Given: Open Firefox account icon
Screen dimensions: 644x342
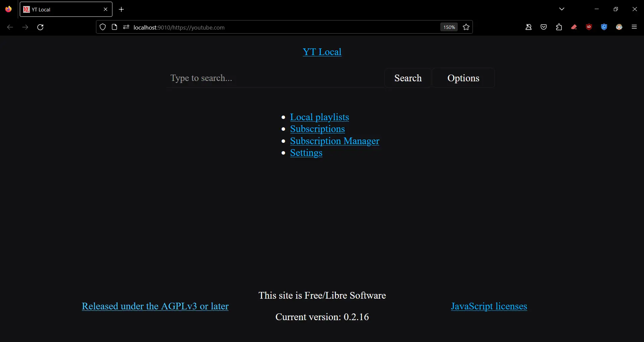Looking at the screenshot, I should click(x=529, y=27).
